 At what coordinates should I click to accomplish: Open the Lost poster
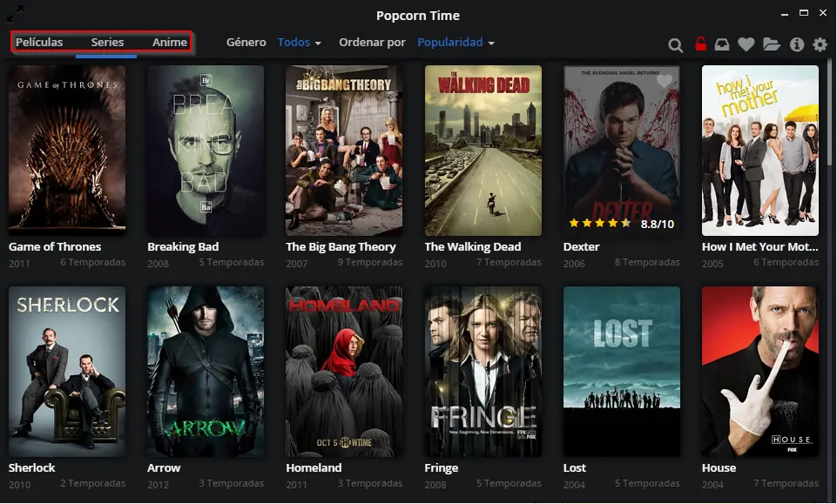(x=622, y=372)
